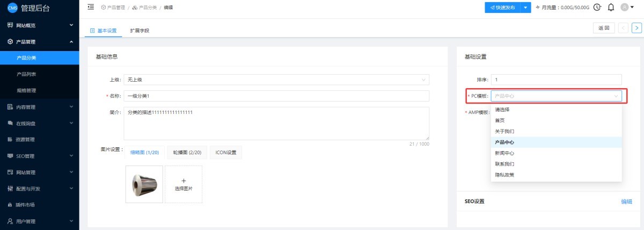
Task: Expand the 在线询盘 menu chevron
Action: [71, 123]
